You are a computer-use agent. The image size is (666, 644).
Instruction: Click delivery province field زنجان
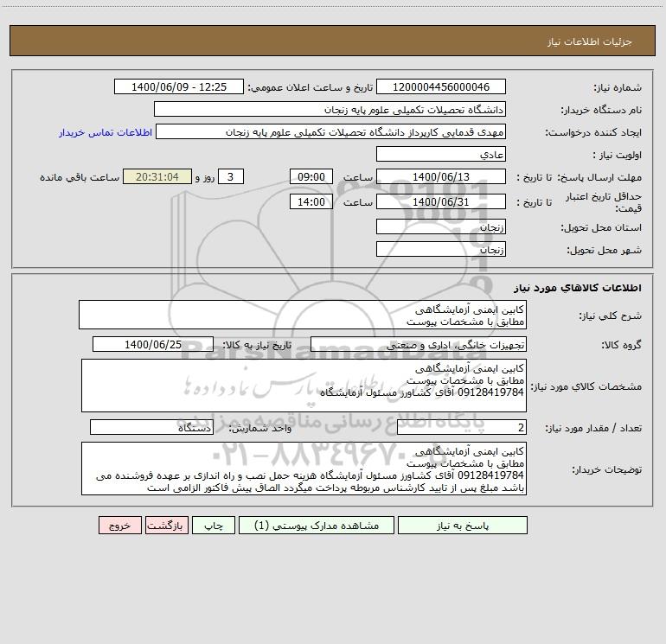pyautogui.click(x=441, y=226)
